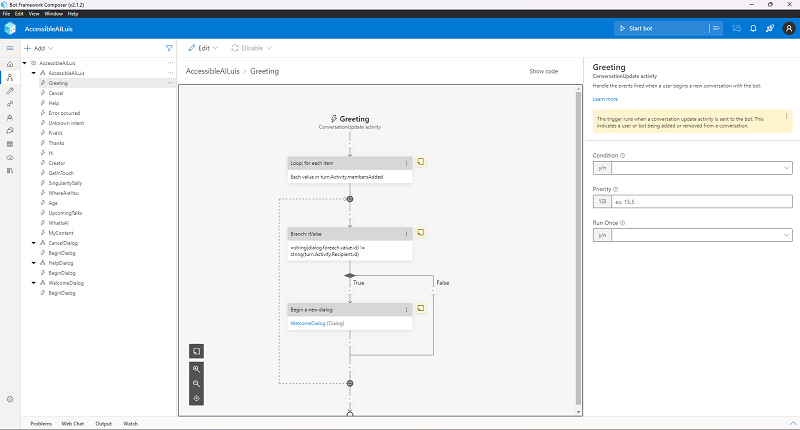Open the User input icon in sidebar
800x430 pixels.
[10, 104]
